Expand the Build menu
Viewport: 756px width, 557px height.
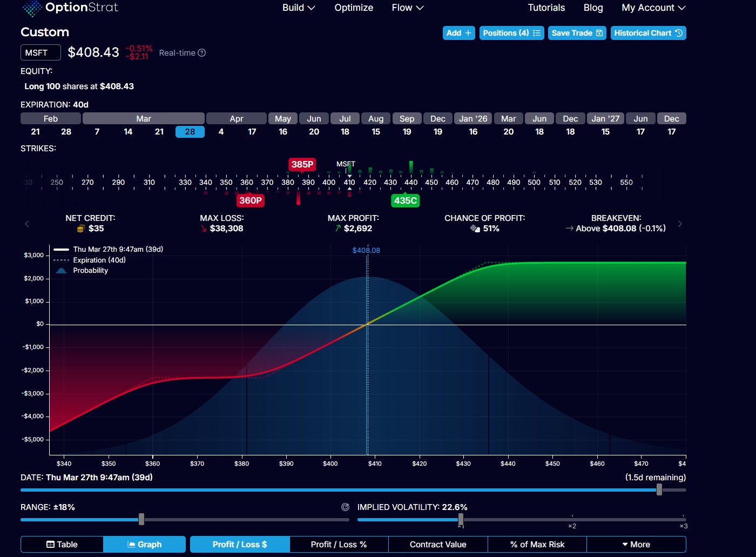(299, 8)
